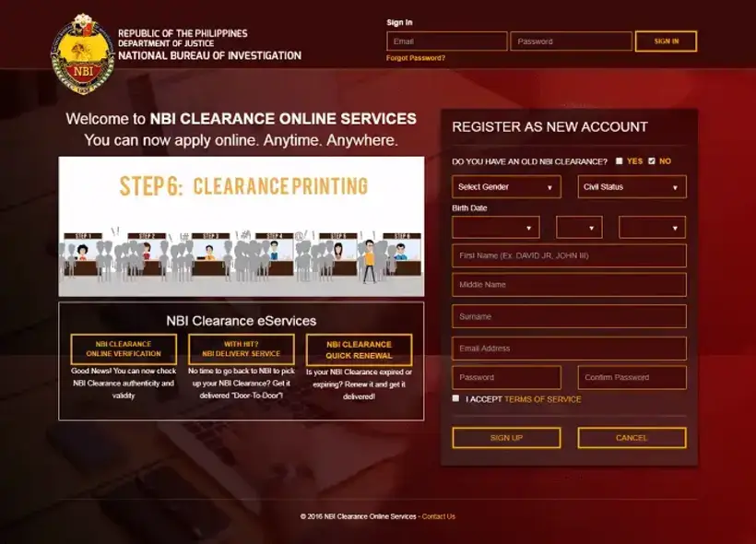756x544 pixels.
Task: Uncheck the NO box for old NBI clearance
Action: [x=651, y=160]
